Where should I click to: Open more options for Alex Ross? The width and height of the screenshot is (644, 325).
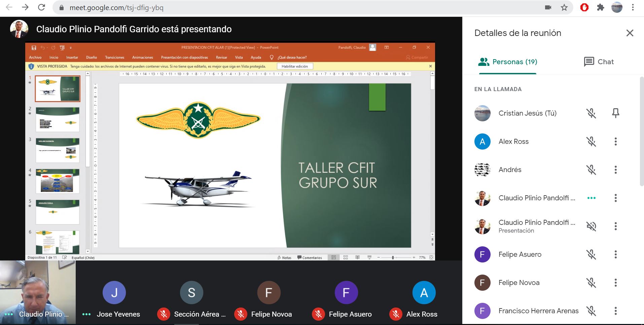[616, 141]
